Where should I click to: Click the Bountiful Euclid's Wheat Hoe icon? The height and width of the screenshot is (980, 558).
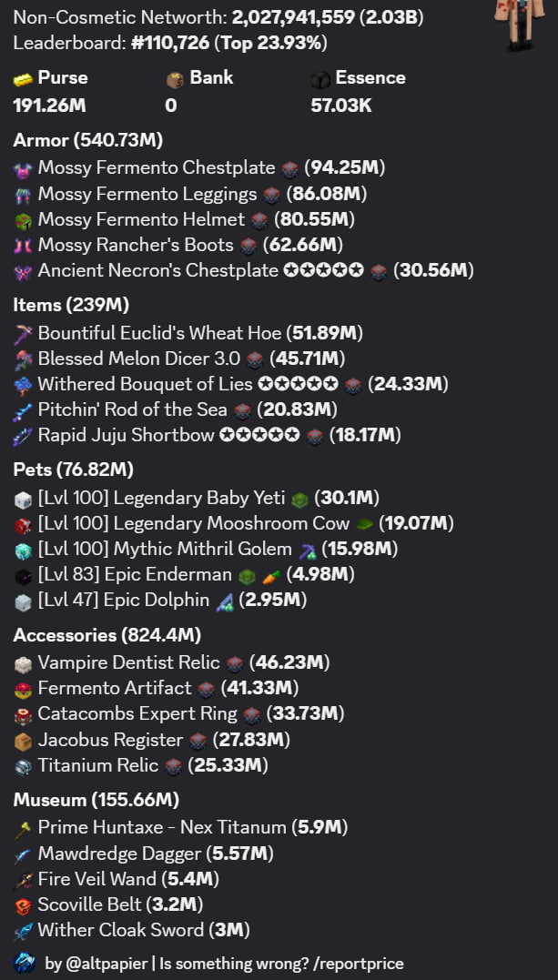tap(23, 334)
